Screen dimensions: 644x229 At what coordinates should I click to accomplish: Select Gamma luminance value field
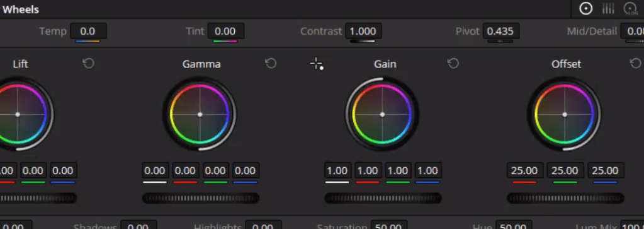tap(155, 170)
